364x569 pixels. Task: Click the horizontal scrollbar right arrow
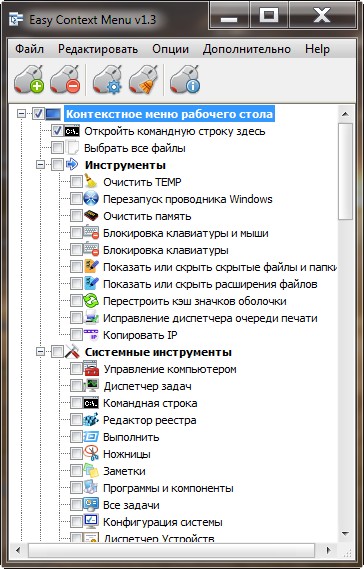point(329,550)
